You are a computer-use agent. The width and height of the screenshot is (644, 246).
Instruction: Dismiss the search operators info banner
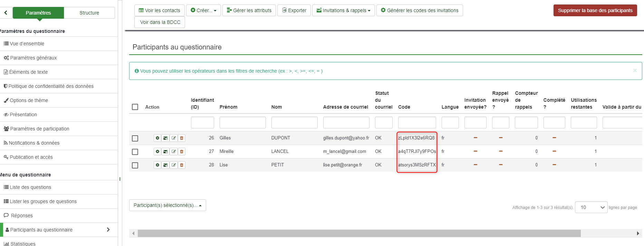(635, 71)
